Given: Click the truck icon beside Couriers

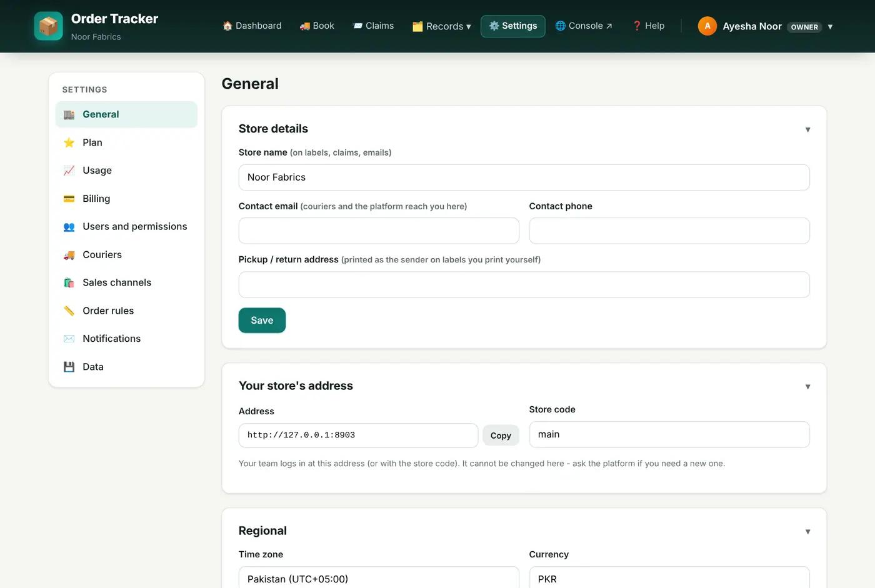Looking at the screenshot, I should (x=69, y=255).
